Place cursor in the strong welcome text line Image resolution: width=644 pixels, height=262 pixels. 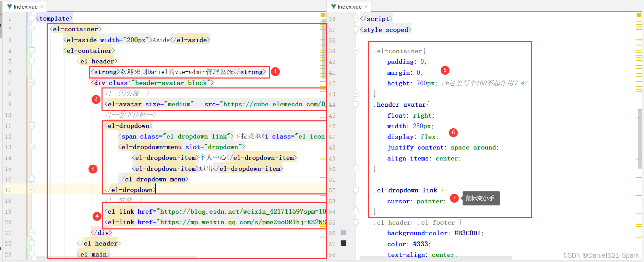178,72
